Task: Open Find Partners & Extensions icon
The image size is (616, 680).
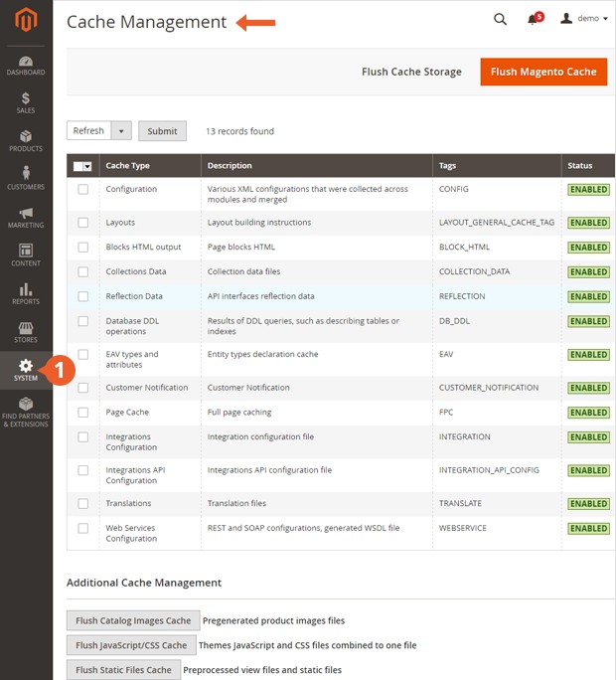Action: [x=26, y=412]
